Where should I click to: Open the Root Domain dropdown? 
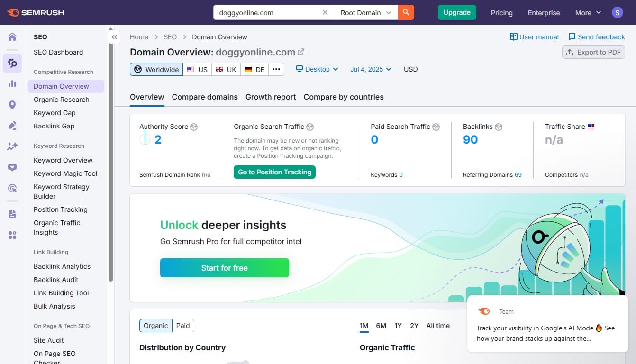click(366, 13)
